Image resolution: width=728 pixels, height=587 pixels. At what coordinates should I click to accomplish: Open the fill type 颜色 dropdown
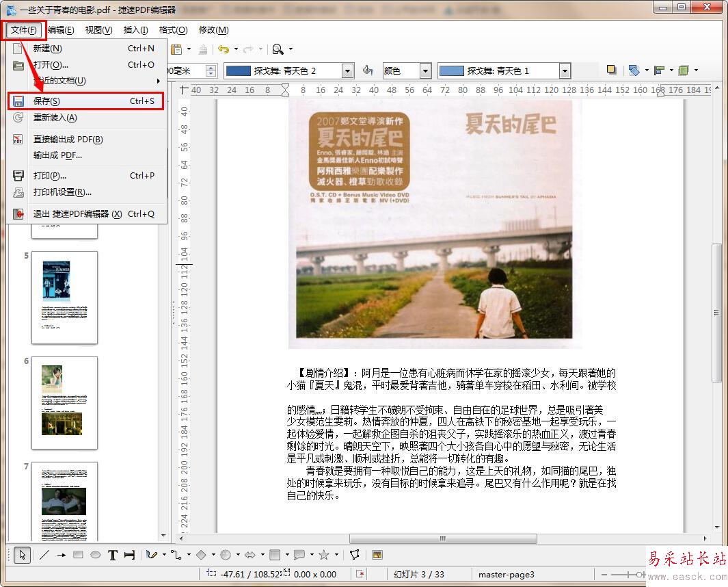[x=425, y=70]
